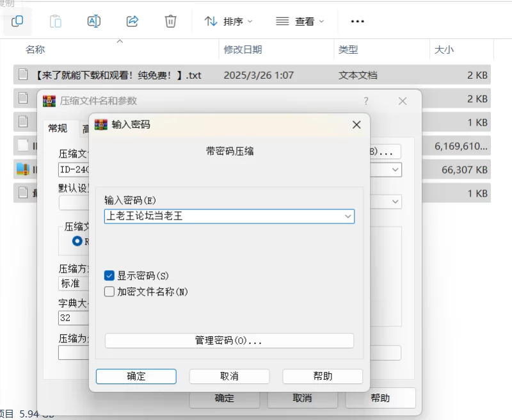512x420 pixels.
Task: Uncheck the 显示密码(S) checkbox
Action: (110, 276)
